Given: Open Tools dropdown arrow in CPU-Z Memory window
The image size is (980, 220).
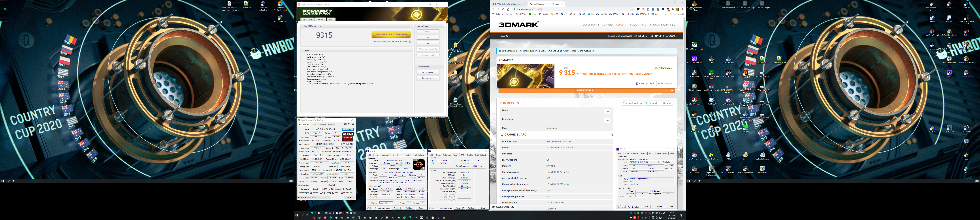Looking at the screenshot, I should pos(464,208).
